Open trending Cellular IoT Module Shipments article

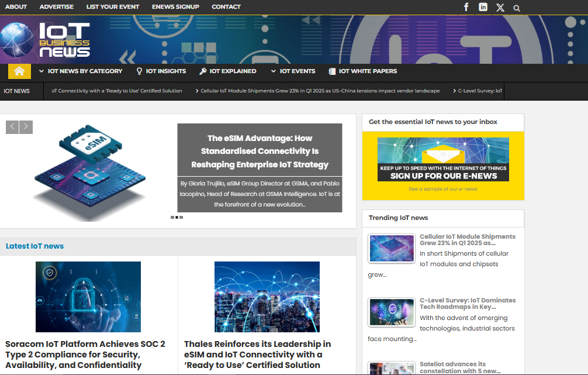click(468, 239)
